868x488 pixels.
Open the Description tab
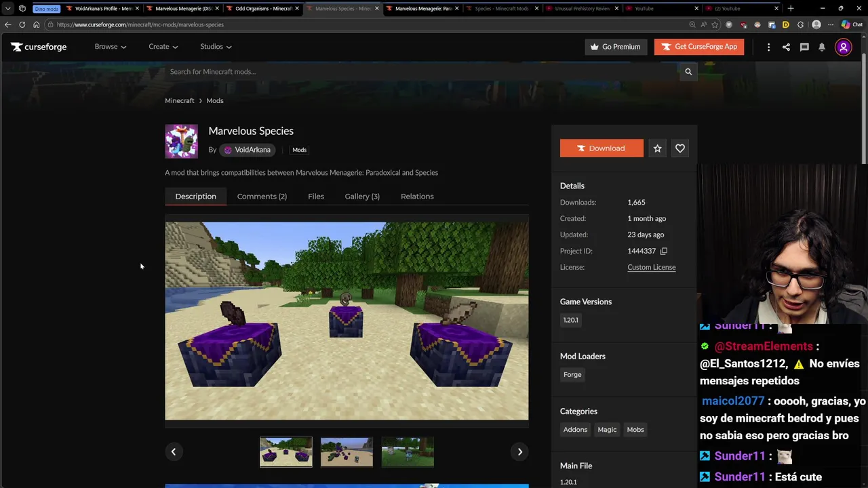click(195, 197)
